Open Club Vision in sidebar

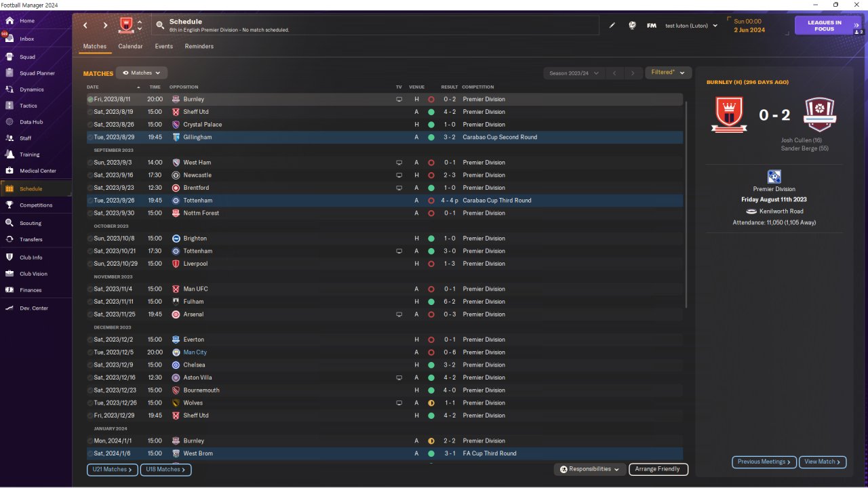(34, 274)
